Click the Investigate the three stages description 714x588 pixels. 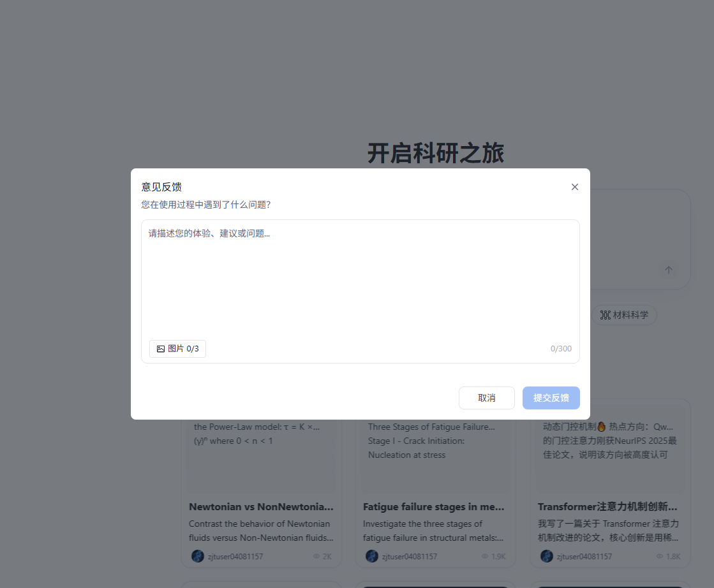(x=433, y=531)
